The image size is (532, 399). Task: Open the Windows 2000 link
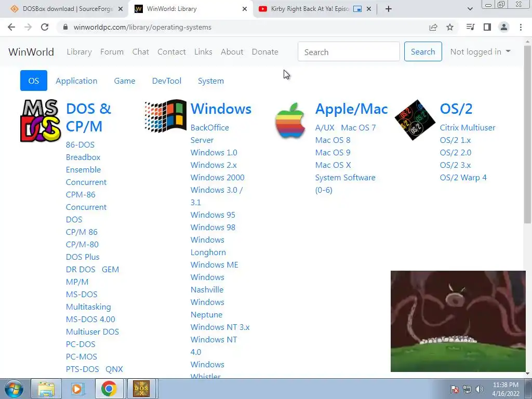218,178
